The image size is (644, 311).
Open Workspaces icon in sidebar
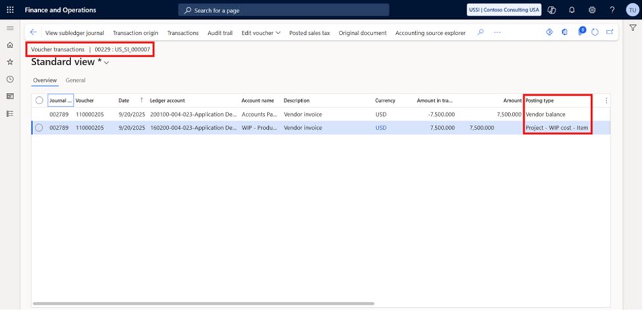[x=10, y=96]
